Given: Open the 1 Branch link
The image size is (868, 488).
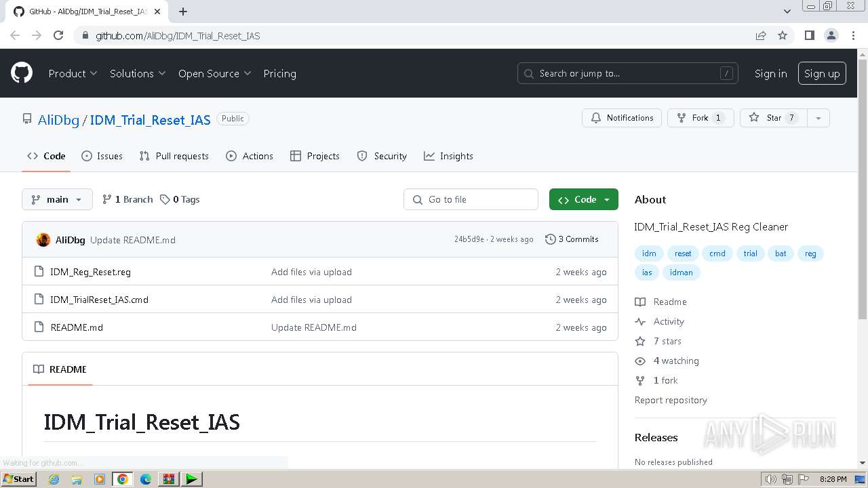Looking at the screenshot, I should point(127,199).
